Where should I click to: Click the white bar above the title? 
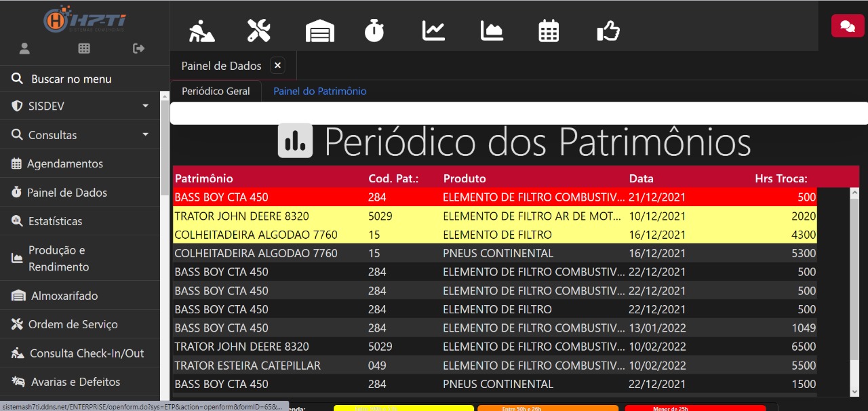pyautogui.click(x=519, y=113)
